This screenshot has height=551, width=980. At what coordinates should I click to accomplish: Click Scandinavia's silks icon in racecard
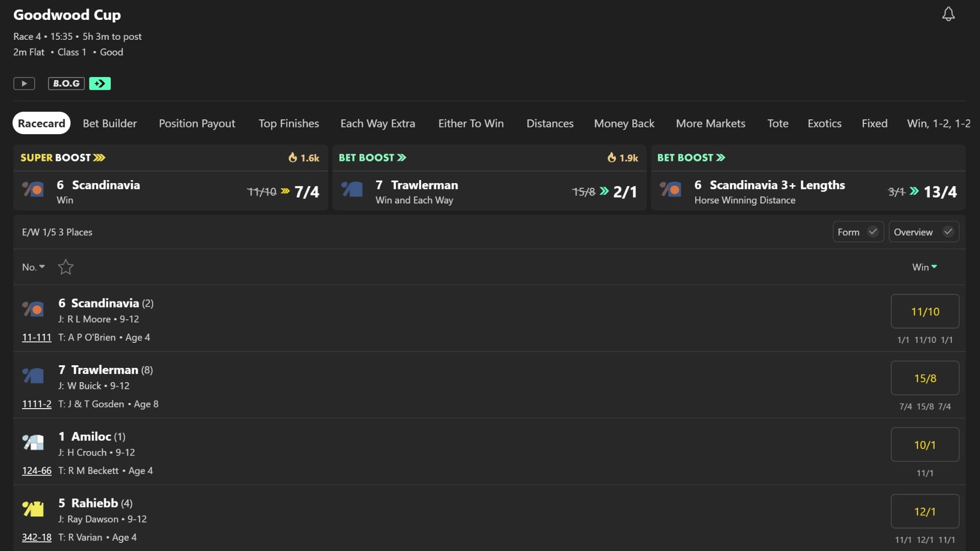pyautogui.click(x=33, y=309)
